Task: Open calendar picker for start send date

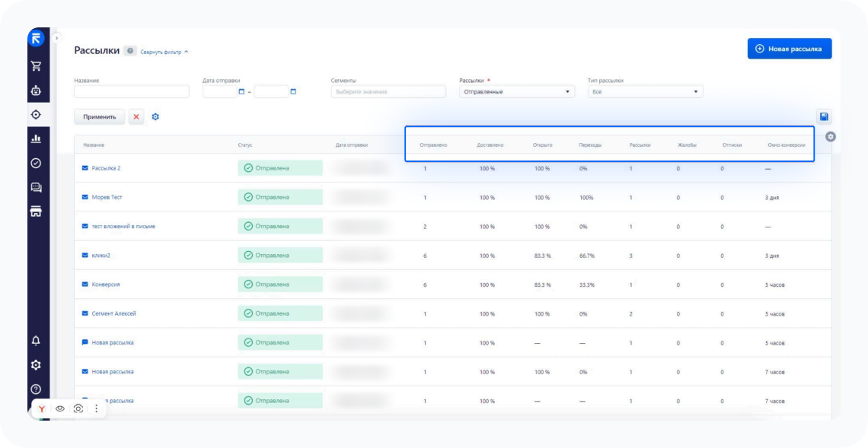Action: 241,92
